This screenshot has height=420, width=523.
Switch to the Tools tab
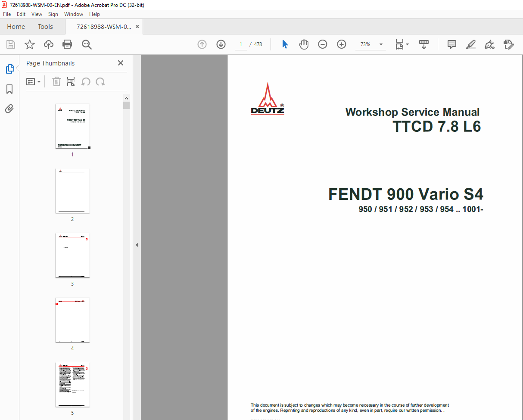point(45,27)
